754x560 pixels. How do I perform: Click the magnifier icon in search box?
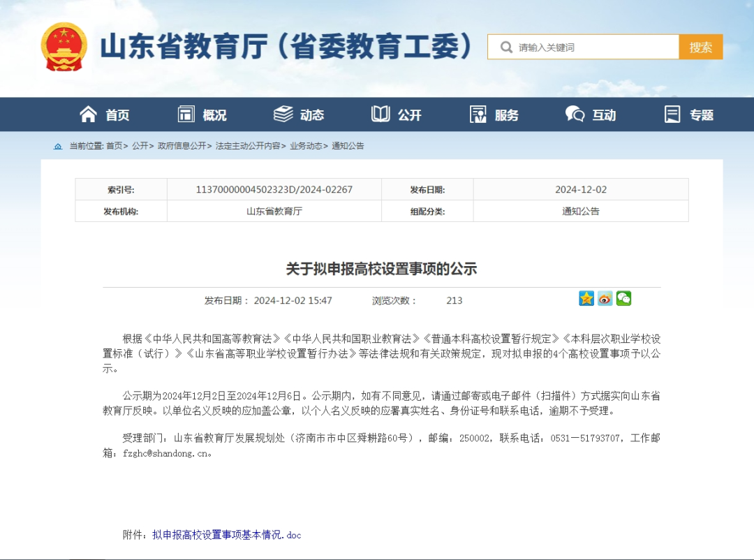(505, 47)
